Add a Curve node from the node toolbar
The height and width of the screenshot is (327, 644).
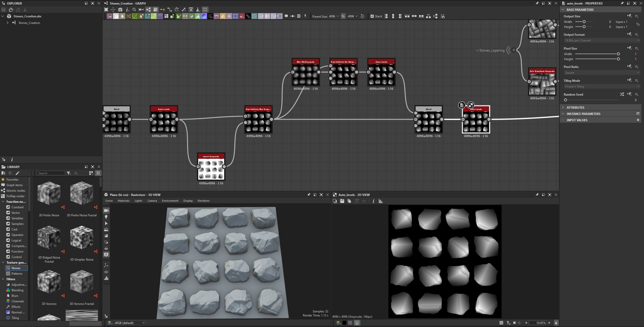(135, 16)
